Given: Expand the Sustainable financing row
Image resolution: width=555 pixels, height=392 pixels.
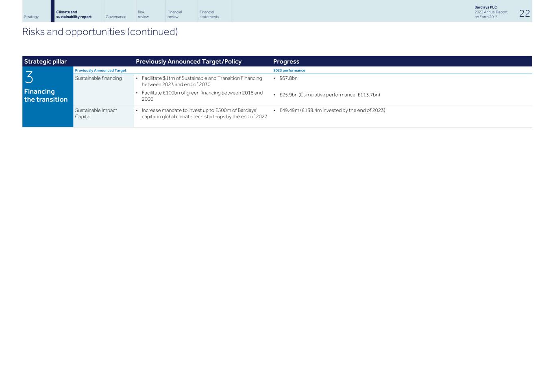Looking at the screenshot, I should [98, 78].
